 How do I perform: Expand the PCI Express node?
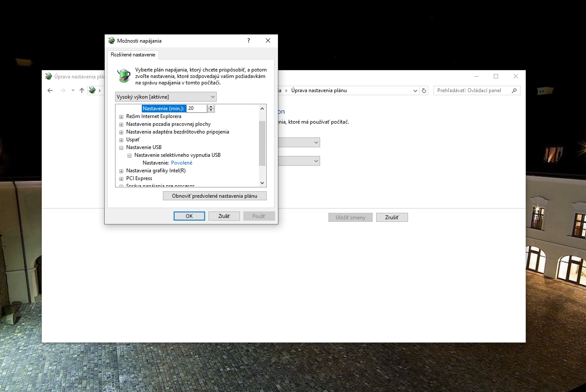[x=121, y=179]
